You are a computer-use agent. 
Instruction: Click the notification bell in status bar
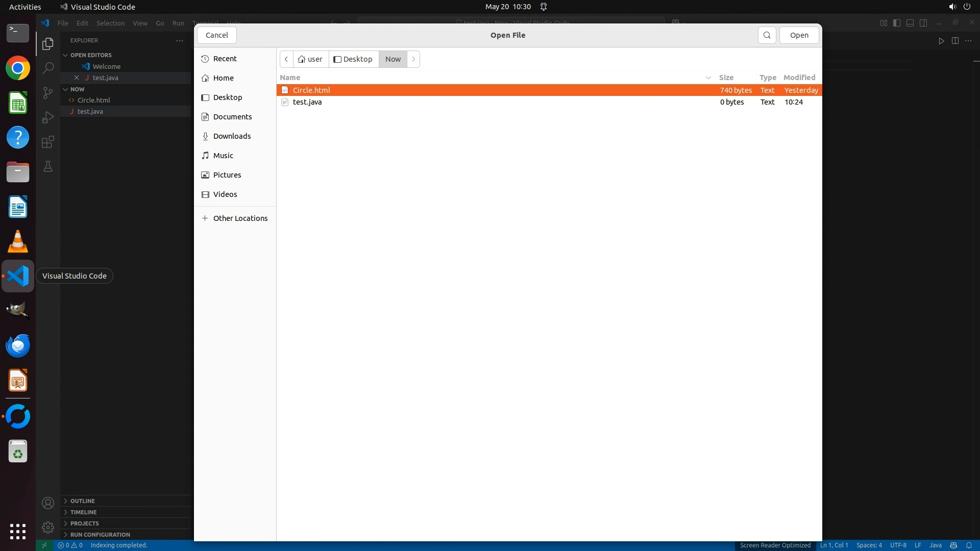tap(969, 545)
